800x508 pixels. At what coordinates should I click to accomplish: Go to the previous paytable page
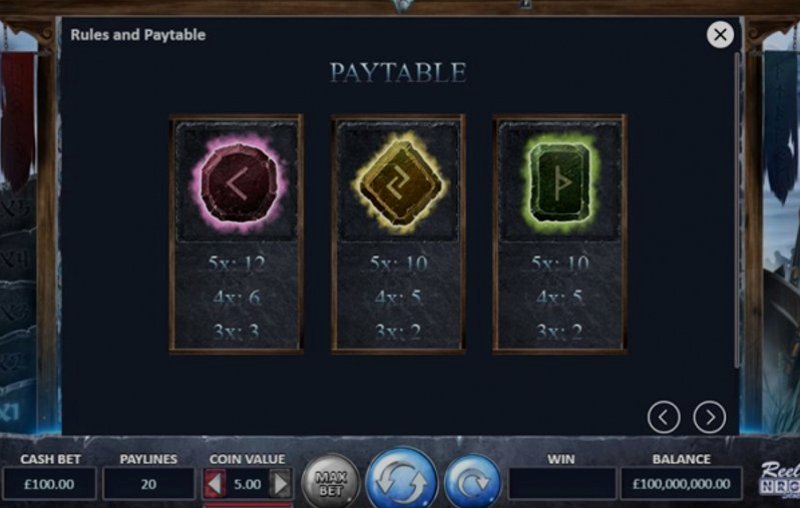(x=663, y=417)
